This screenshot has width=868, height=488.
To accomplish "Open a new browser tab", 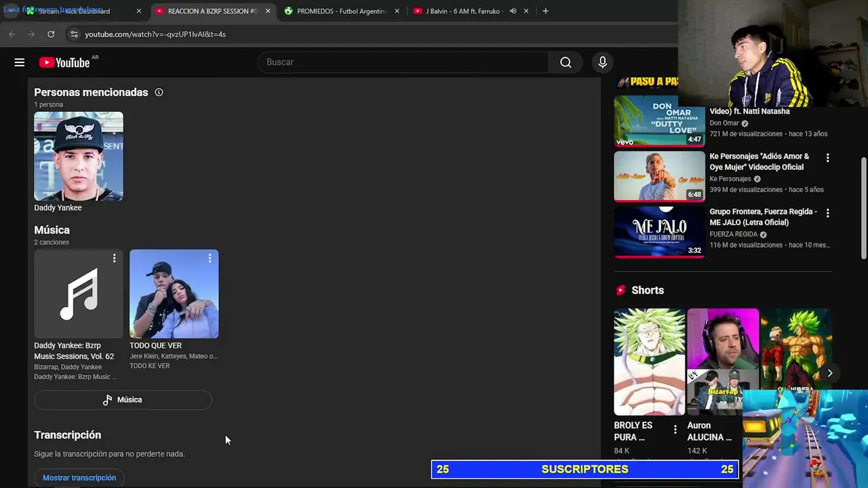I will pyautogui.click(x=545, y=11).
